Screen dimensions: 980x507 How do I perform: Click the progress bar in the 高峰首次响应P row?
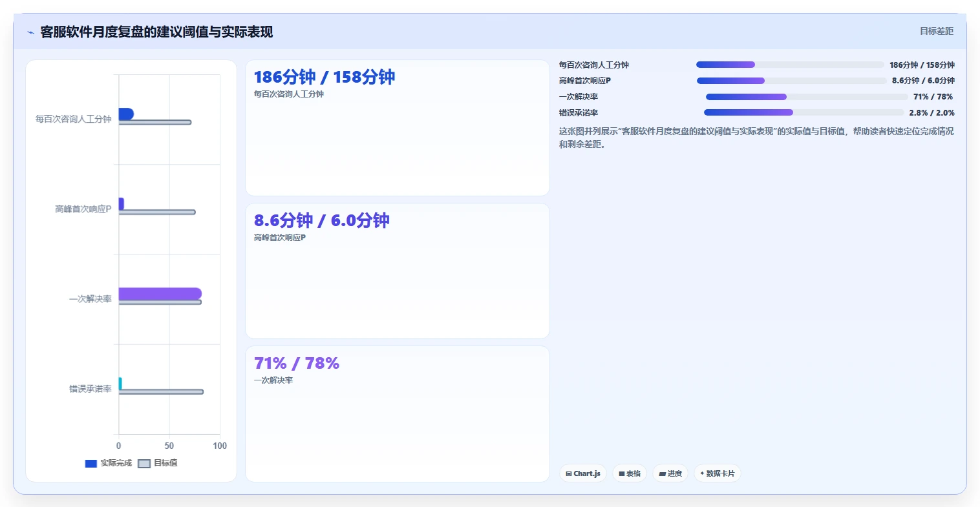pyautogui.click(x=792, y=81)
